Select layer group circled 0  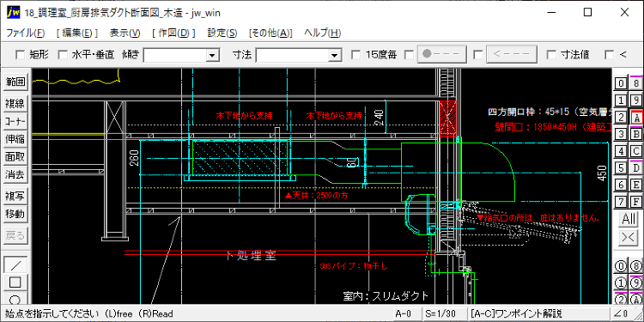[621, 266]
